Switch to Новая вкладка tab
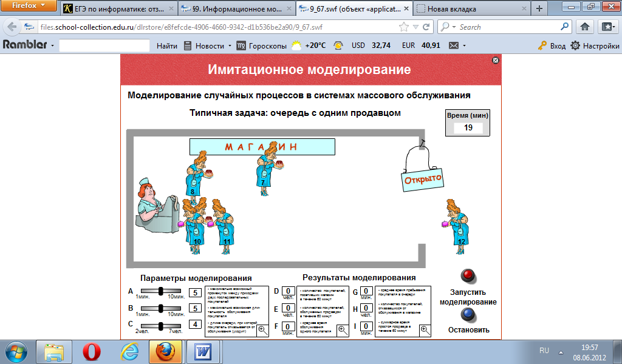The height and width of the screenshot is (364, 622). click(472, 8)
